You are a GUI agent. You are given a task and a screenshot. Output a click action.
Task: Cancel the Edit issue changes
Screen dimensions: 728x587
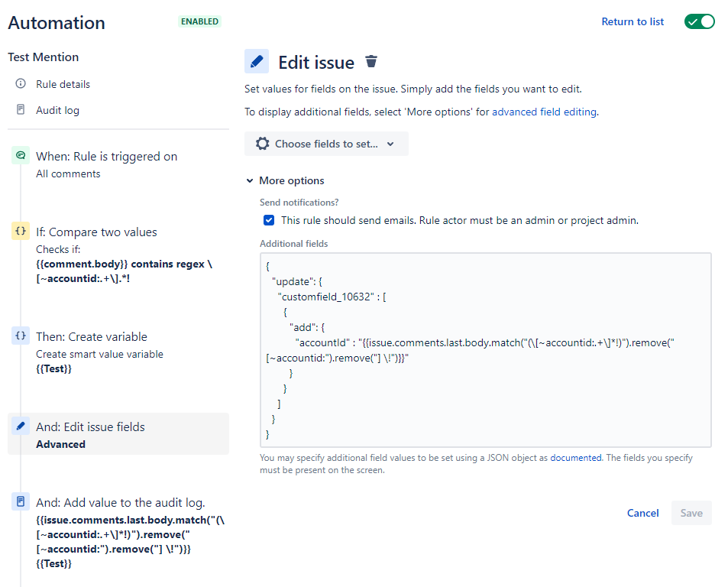[642, 513]
